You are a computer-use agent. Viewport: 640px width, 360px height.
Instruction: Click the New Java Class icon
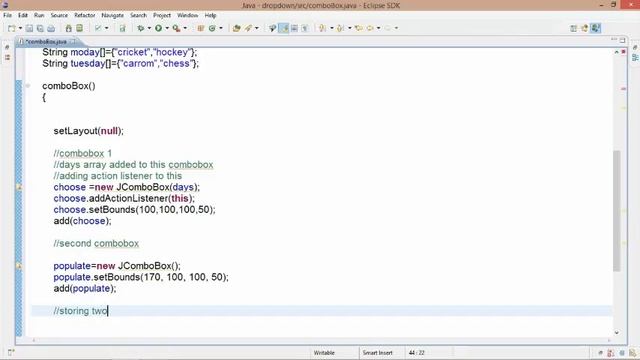pos(212,28)
